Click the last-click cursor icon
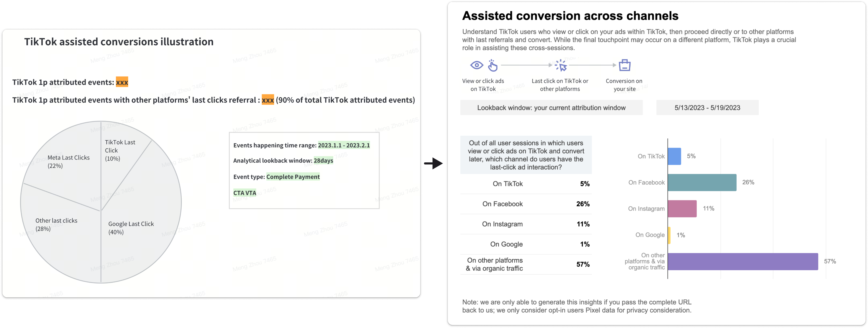The width and height of the screenshot is (868, 328). pyautogui.click(x=561, y=65)
